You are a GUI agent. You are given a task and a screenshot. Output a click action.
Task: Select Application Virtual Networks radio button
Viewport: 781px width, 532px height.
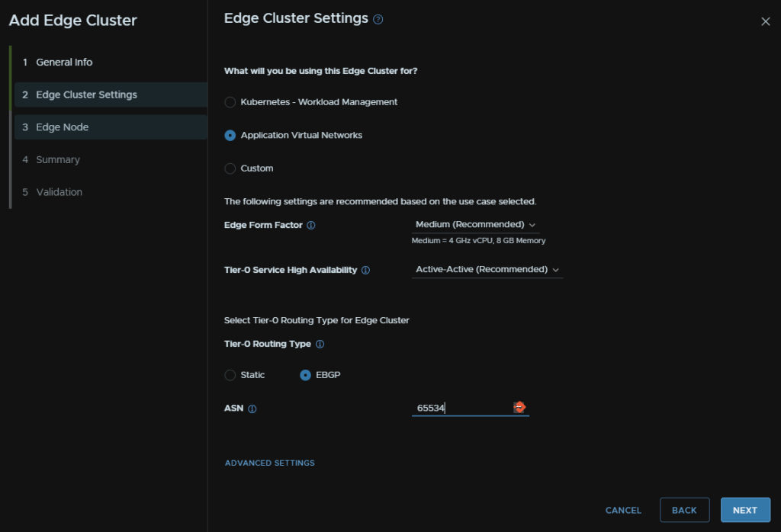[x=230, y=136]
